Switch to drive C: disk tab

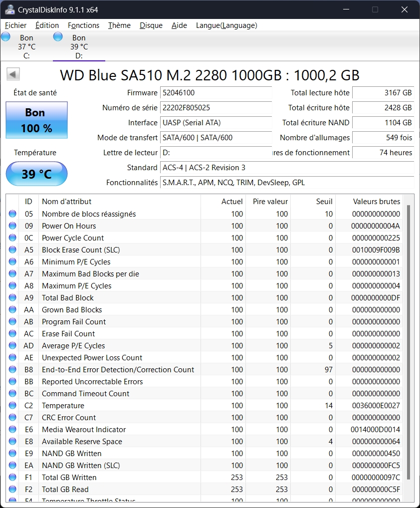[26, 46]
